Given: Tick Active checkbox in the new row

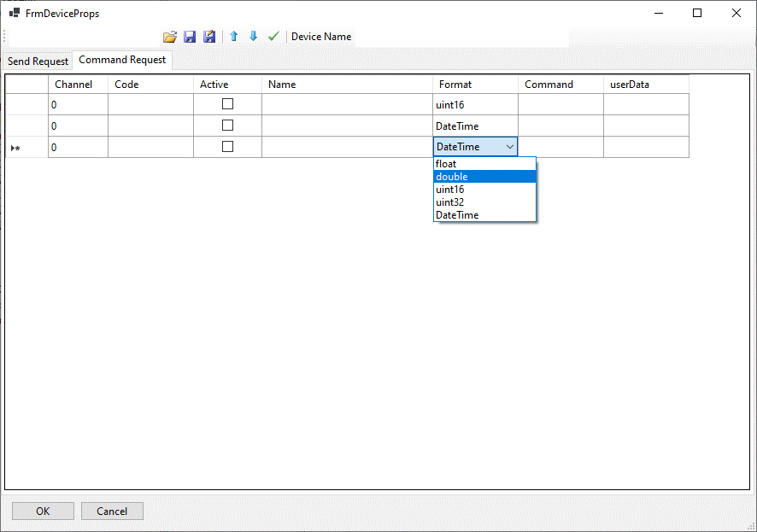Looking at the screenshot, I should [x=227, y=147].
